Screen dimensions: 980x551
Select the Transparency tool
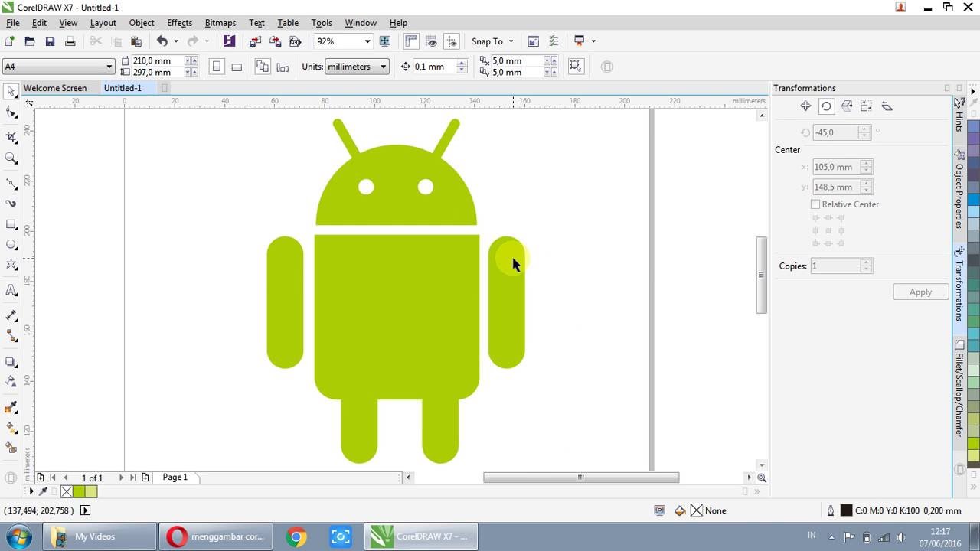tap(11, 381)
